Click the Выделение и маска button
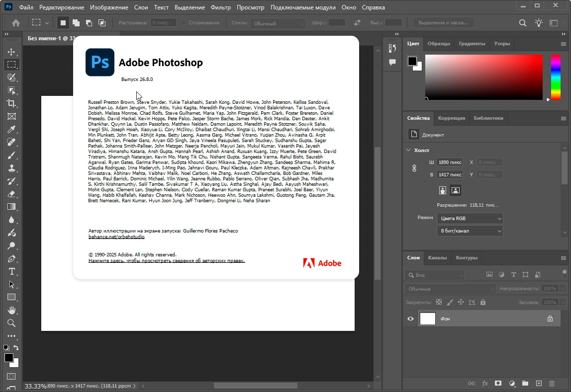This screenshot has width=571, height=392. [x=443, y=22]
